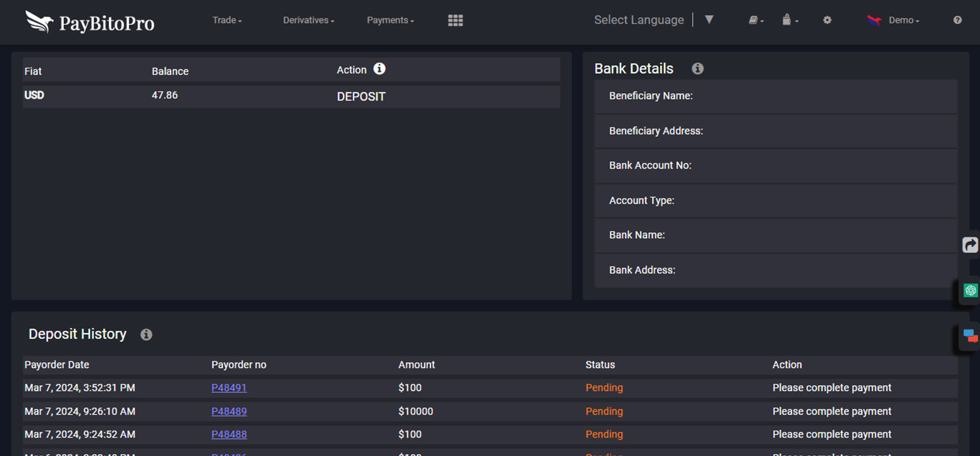
Task: Click 'Please complete payment' for P48491
Action: [x=832, y=387]
